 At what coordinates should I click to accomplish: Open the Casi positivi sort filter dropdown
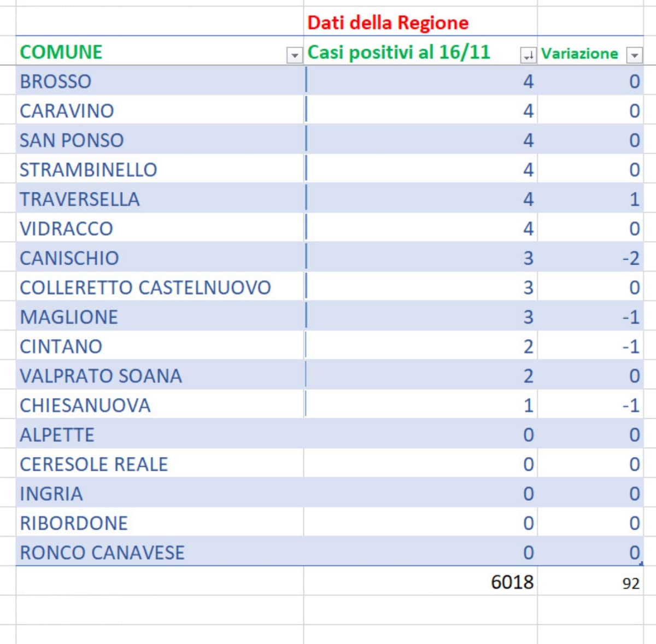(x=528, y=55)
